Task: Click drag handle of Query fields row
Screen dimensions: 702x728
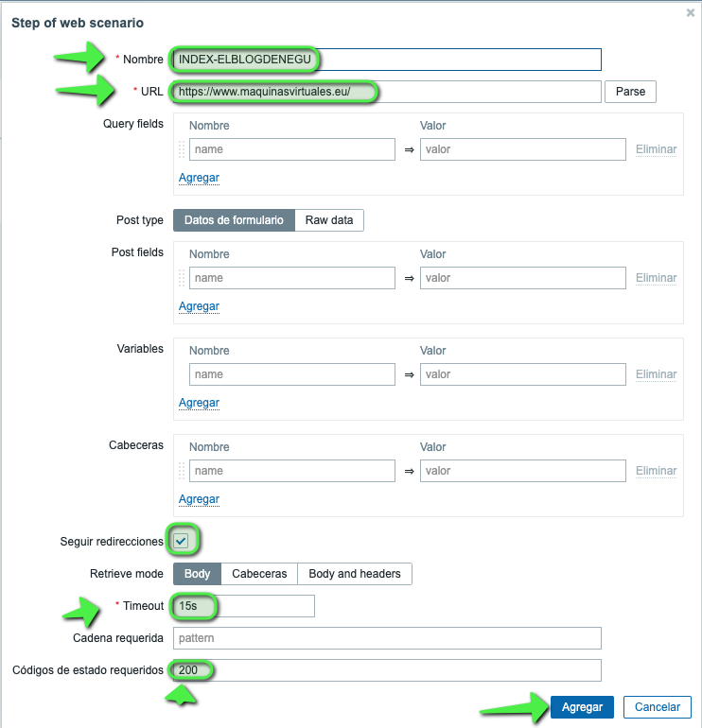Action: [x=182, y=149]
